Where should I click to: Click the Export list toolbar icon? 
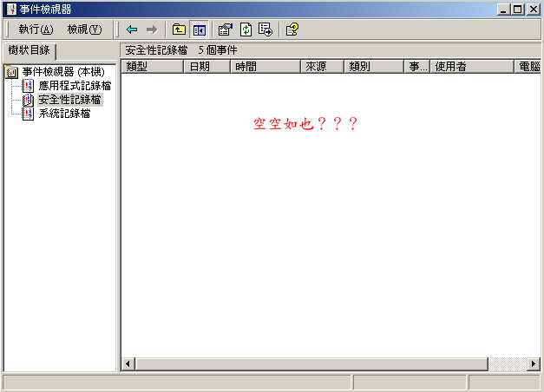click(x=265, y=29)
